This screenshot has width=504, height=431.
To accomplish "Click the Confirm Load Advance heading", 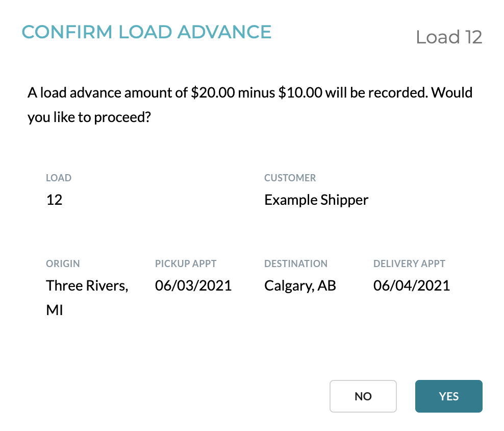I will click(146, 32).
